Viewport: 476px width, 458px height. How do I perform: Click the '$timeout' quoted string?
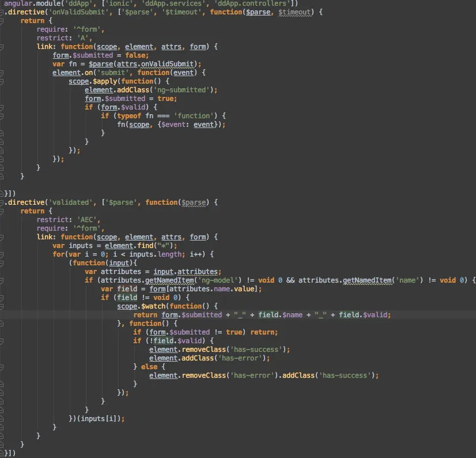tap(181, 12)
